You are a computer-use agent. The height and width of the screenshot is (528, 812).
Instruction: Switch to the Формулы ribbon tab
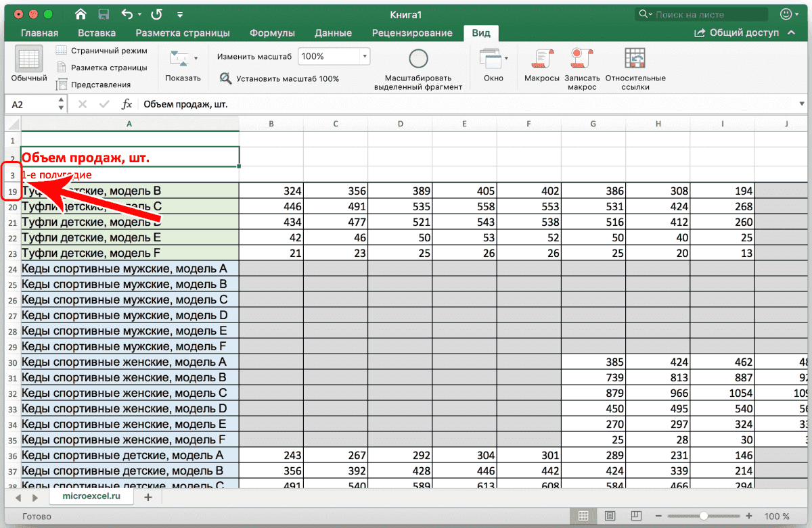[x=272, y=32]
